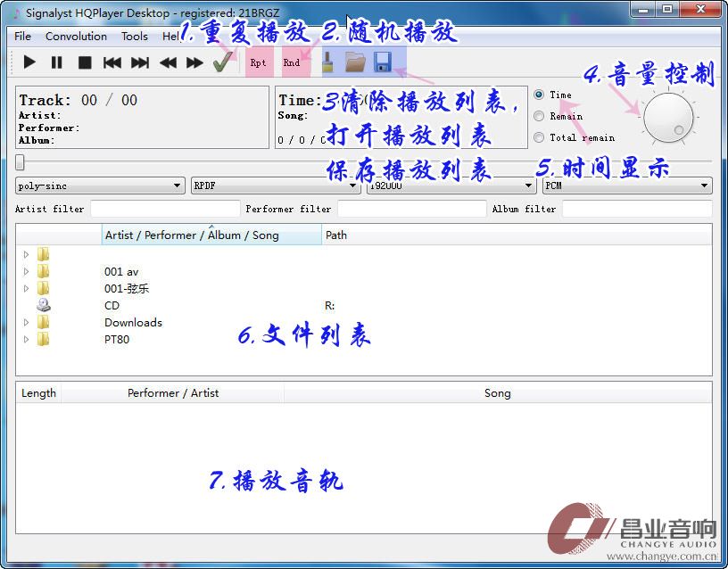Maximize the HQPlayer Desktop window
Viewport: 728px width, 569px height.
666,9
